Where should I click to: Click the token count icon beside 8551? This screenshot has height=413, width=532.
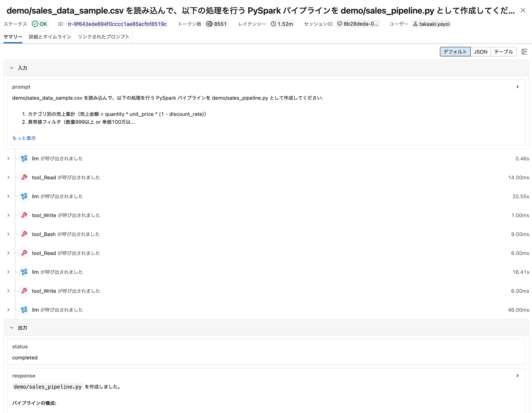tap(209, 24)
